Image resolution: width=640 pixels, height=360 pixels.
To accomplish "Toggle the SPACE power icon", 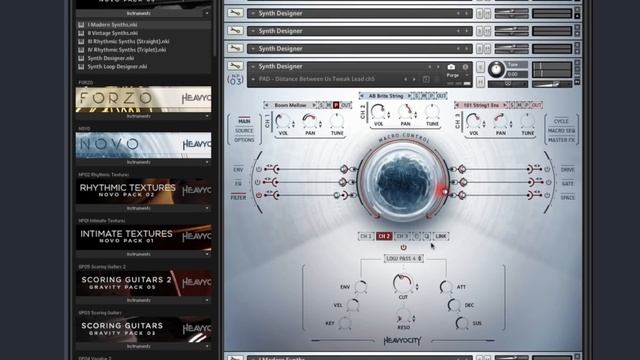I will 547,196.
